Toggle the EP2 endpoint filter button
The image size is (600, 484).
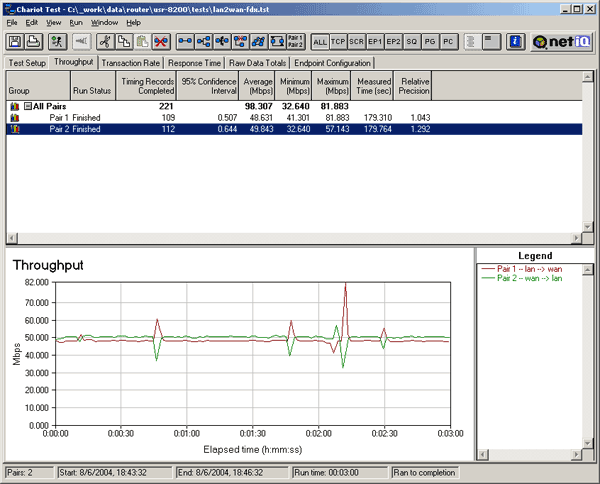393,42
